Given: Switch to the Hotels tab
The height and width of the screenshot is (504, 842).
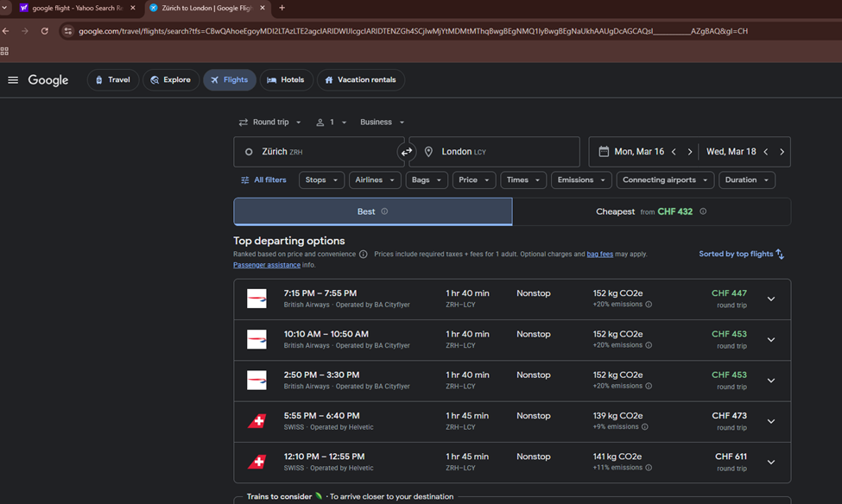Looking at the screenshot, I should (x=286, y=80).
